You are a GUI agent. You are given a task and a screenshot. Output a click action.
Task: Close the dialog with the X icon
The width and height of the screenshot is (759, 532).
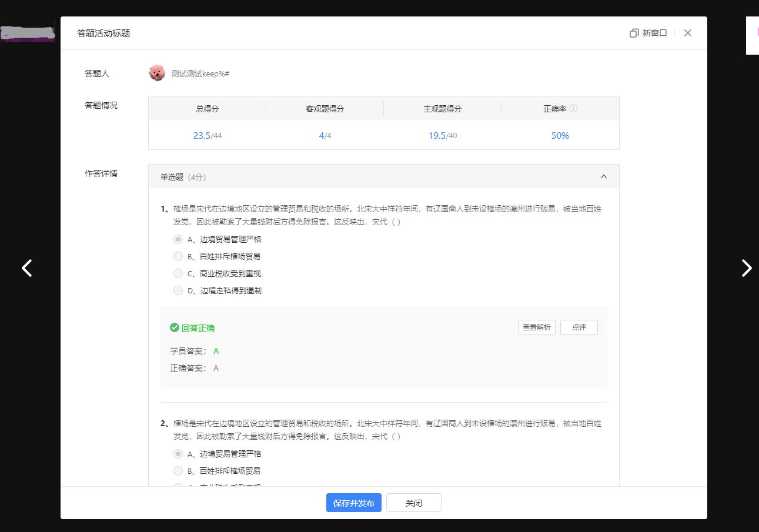(687, 33)
